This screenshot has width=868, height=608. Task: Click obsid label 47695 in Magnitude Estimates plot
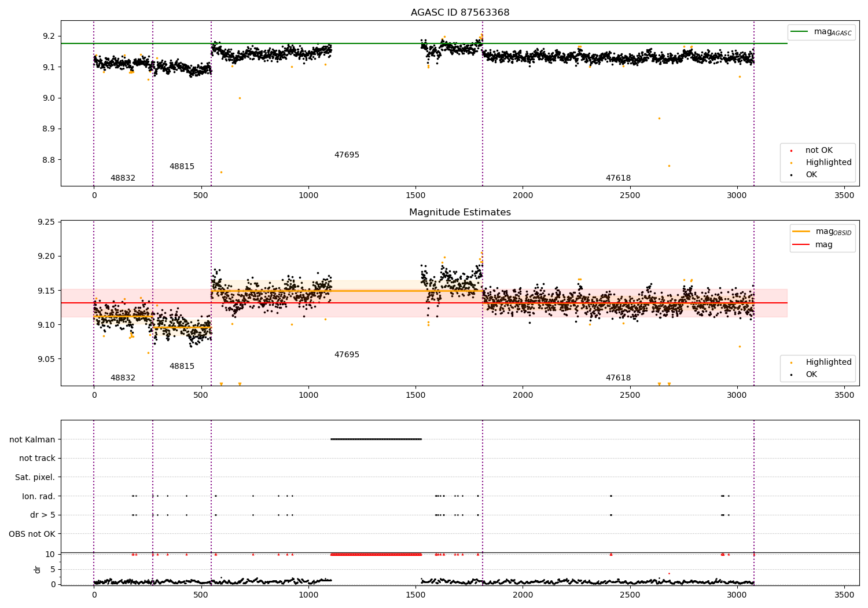tap(347, 355)
